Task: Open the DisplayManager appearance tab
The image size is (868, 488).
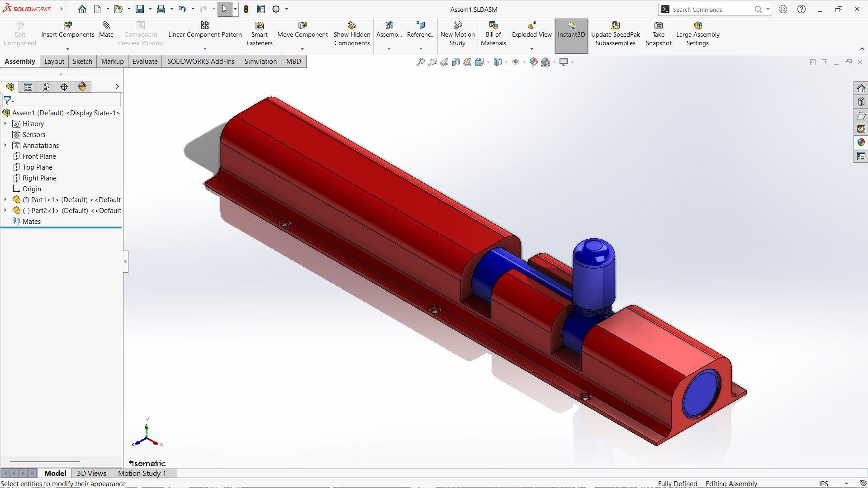Action: [82, 87]
